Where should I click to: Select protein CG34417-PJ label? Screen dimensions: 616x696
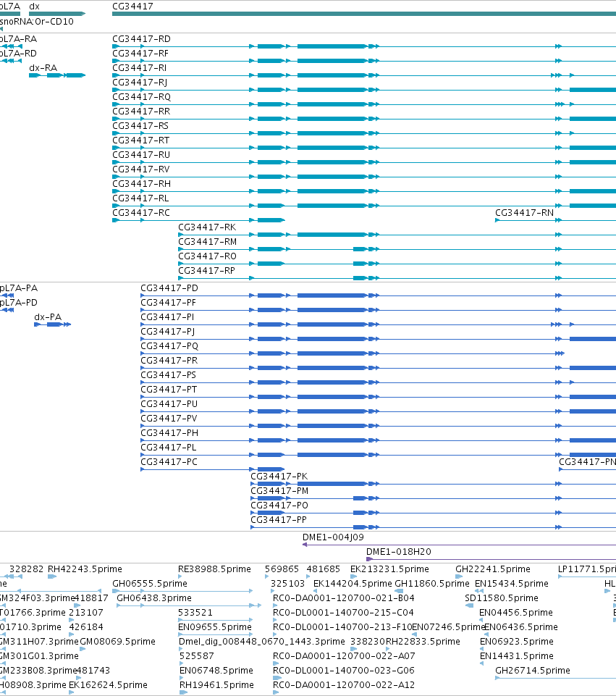click(x=168, y=332)
